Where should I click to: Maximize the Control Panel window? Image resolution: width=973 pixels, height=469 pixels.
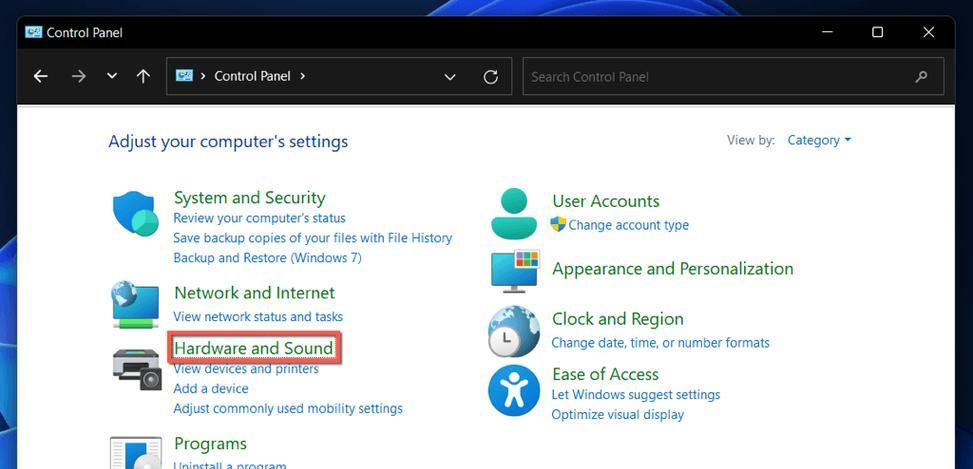[877, 32]
